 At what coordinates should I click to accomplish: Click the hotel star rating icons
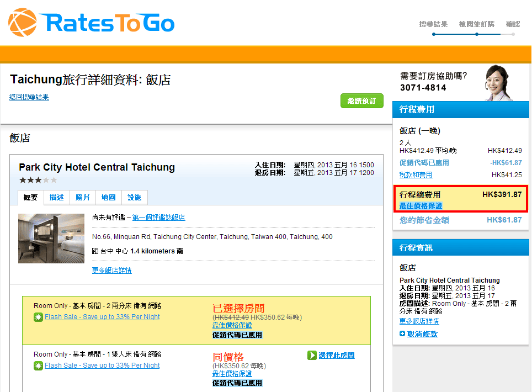coord(38,180)
